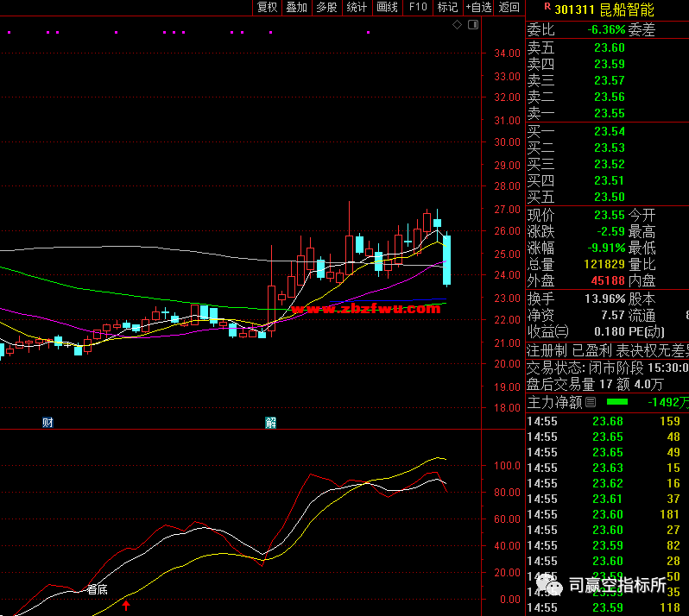Click the 涨幅 value -9.91%
This screenshot has height=616, width=689.
606,248
